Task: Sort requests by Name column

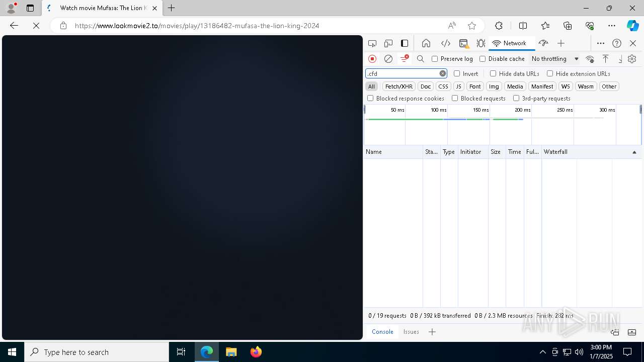Action: [x=393, y=152]
